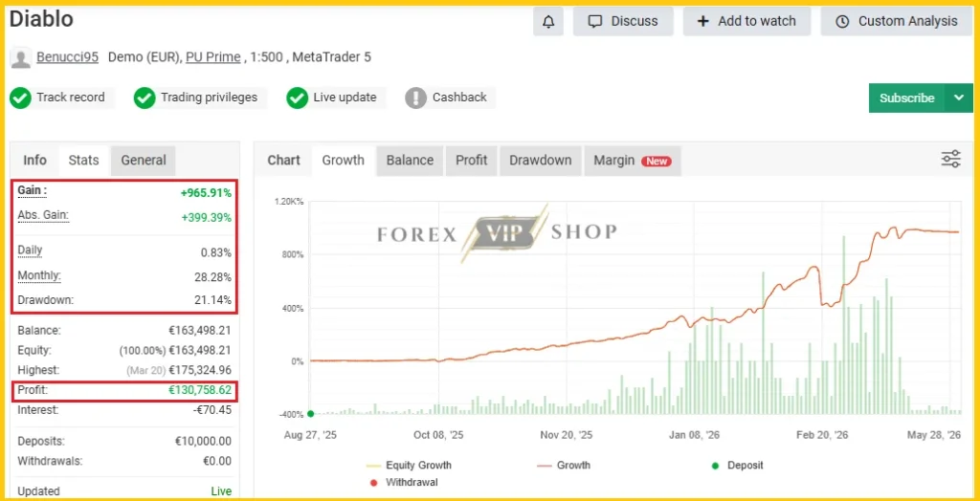Screen dimensions: 980x501
Task: Click the Discuss button
Action: [623, 21]
